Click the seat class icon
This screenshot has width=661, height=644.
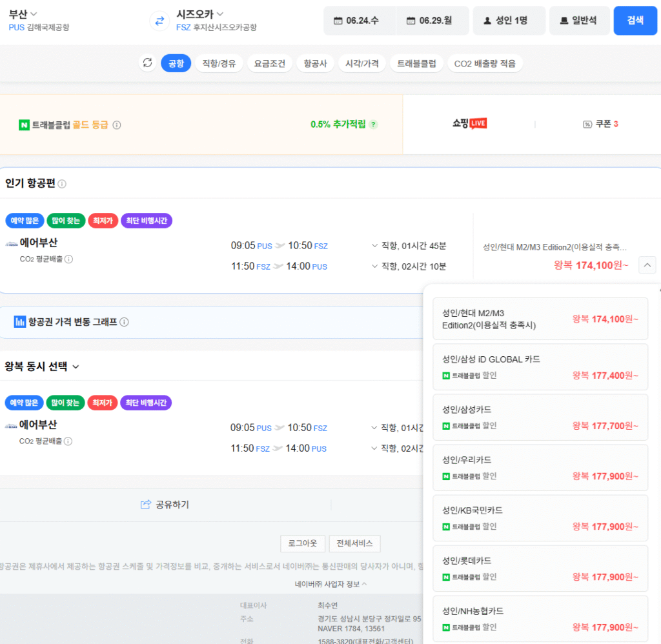564,20
